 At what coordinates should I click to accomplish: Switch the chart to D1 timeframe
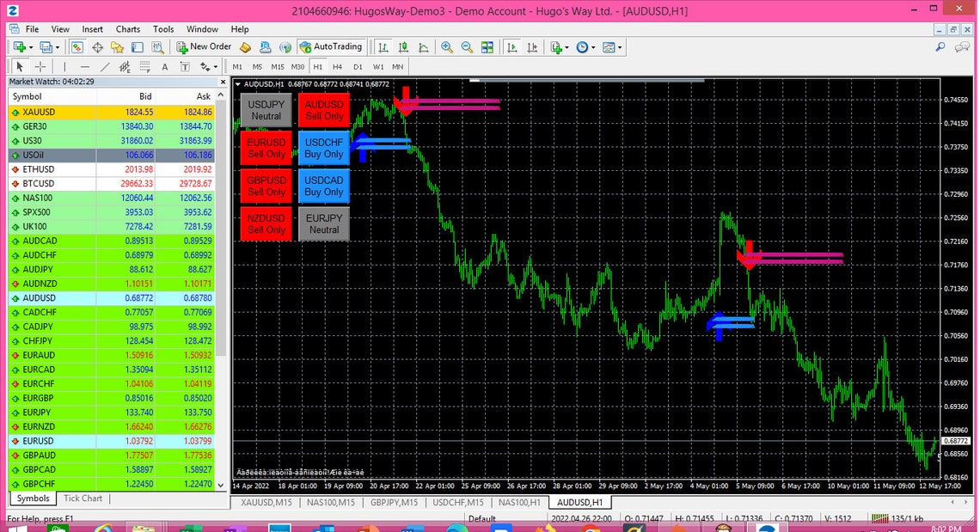pyautogui.click(x=358, y=66)
